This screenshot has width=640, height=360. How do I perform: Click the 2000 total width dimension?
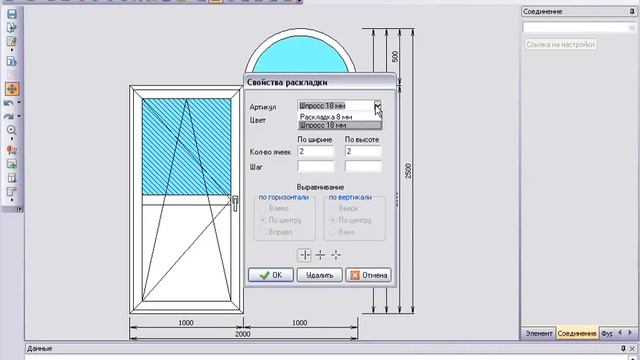[242, 334]
